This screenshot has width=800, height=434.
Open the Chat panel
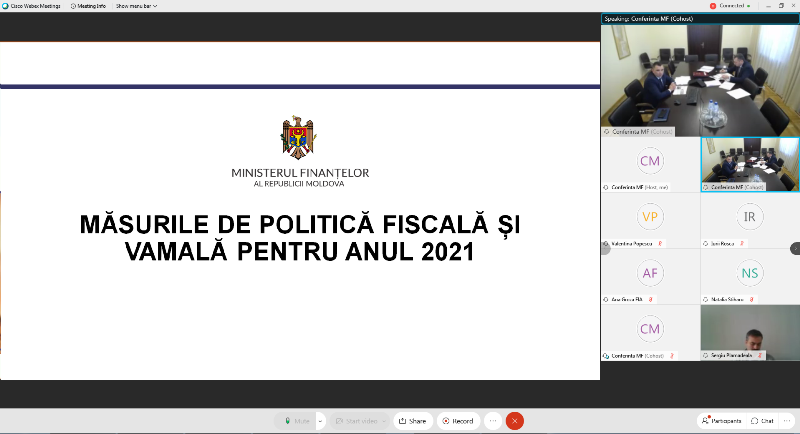762,421
